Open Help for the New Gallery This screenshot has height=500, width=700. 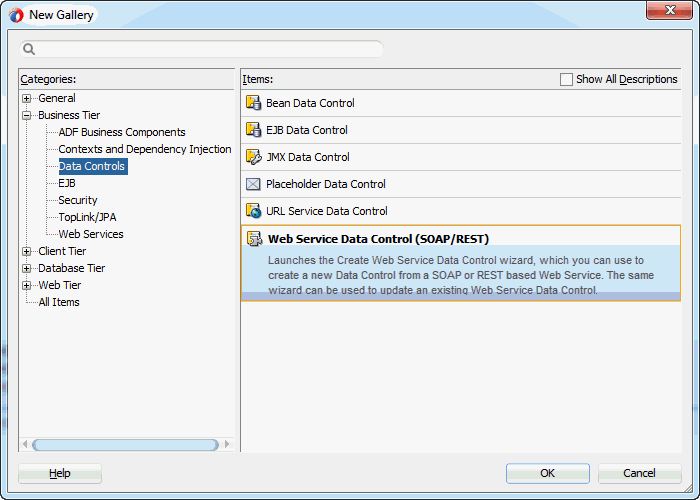(60, 473)
